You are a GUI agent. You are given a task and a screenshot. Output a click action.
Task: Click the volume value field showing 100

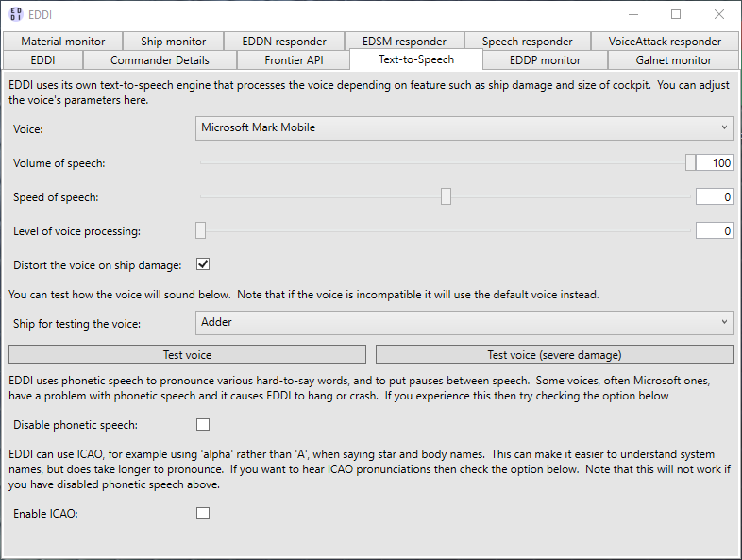tap(714, 162)
